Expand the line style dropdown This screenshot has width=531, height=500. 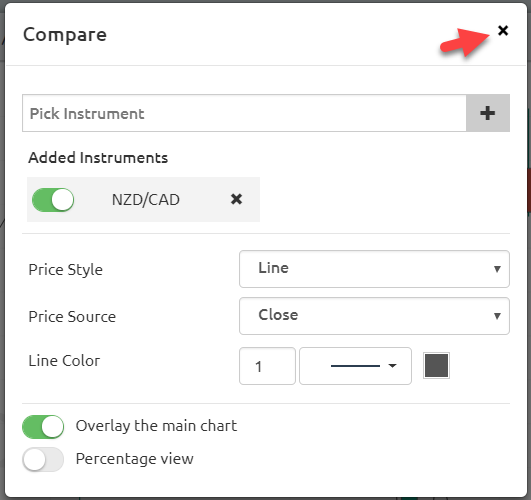pos(356,366)
